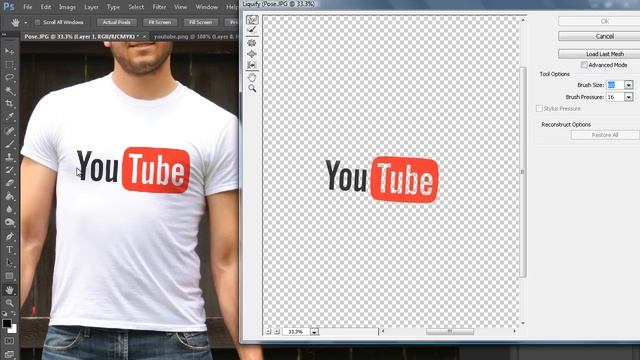Select the Dodge tool

[9, 222]
